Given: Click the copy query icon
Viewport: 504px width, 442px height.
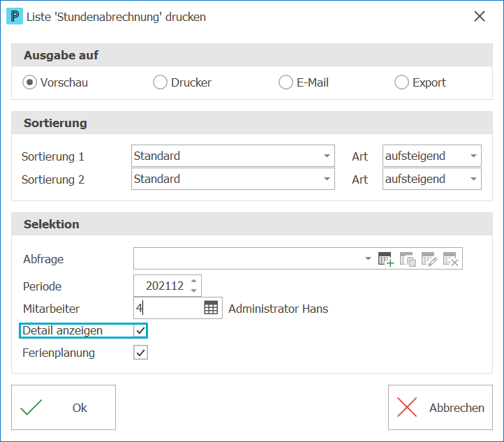Looking at the screenshot, I should tap(408, 259).
